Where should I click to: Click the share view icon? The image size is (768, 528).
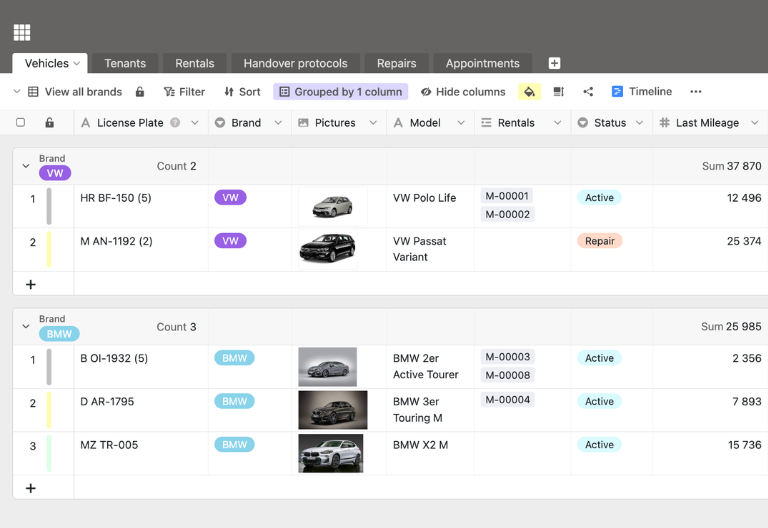point(588,92)
